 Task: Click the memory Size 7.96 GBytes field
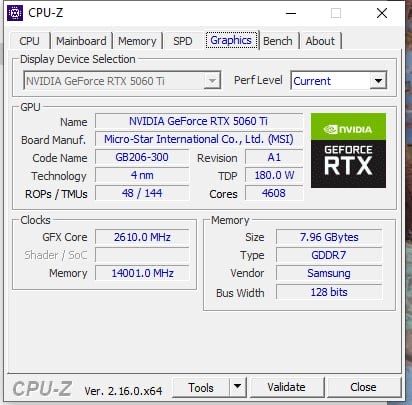pos(329,237)
